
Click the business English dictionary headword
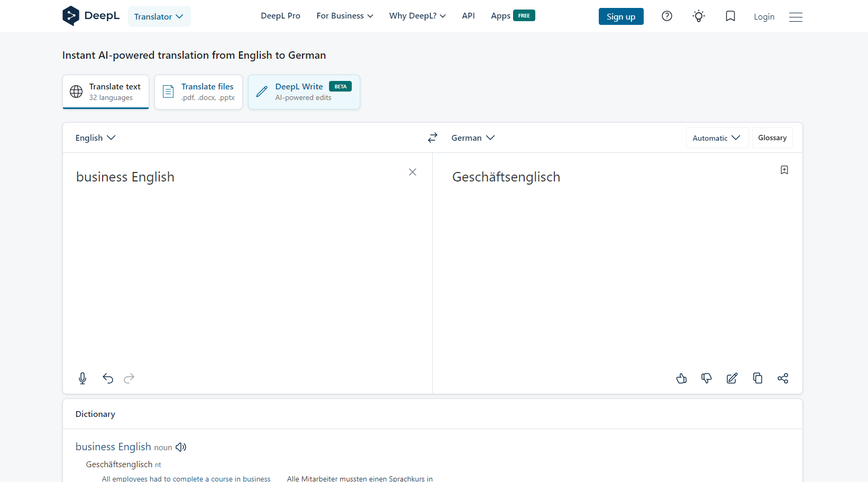coord(113,447)
